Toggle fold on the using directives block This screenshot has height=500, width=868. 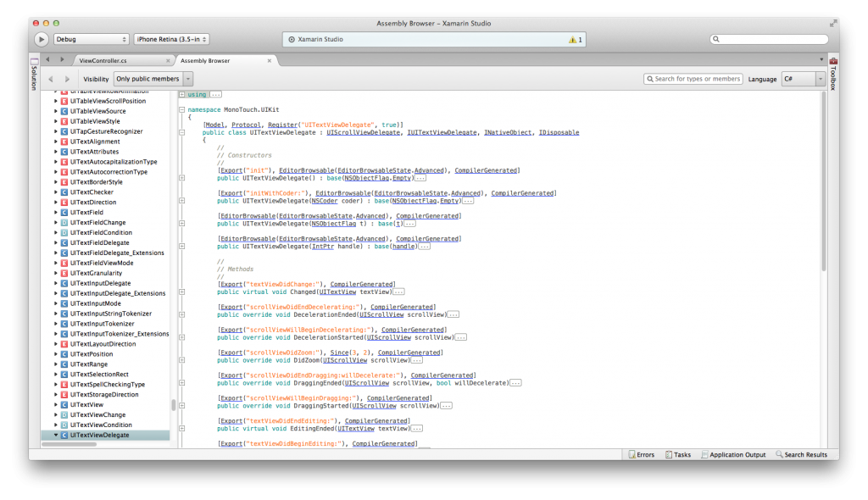click(182, 94)
